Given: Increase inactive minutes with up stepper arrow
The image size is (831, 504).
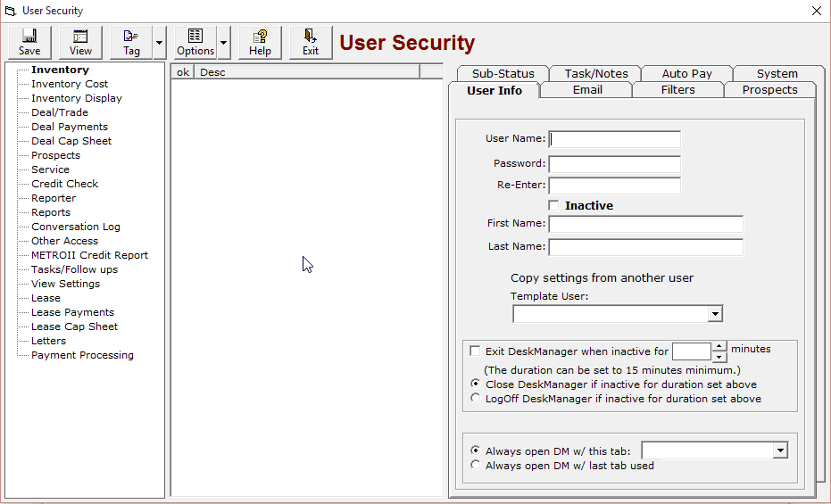Looking at the screenshot, I should (x=719, y=346).
